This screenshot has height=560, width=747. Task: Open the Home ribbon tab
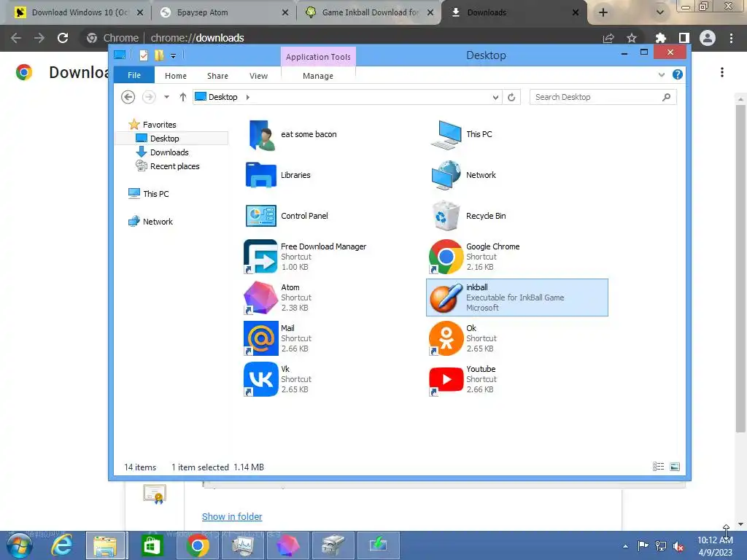coord(176,76)
